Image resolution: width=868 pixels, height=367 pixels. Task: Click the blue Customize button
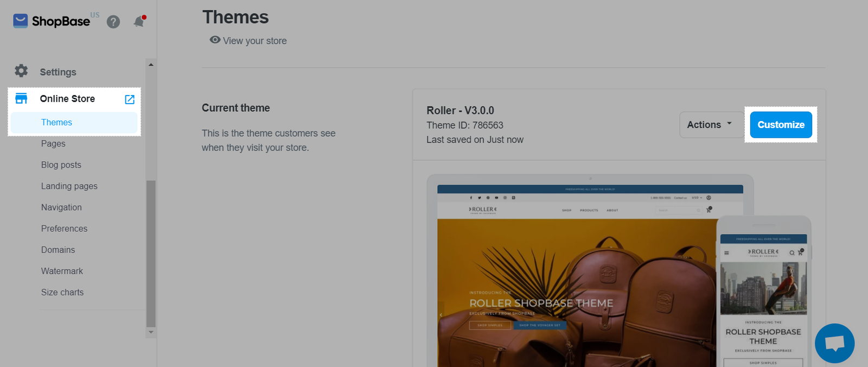[781, 125]
